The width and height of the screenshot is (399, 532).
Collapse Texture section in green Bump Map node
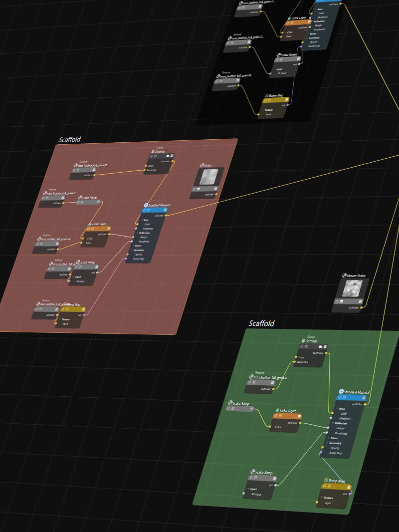coord(322,497)
